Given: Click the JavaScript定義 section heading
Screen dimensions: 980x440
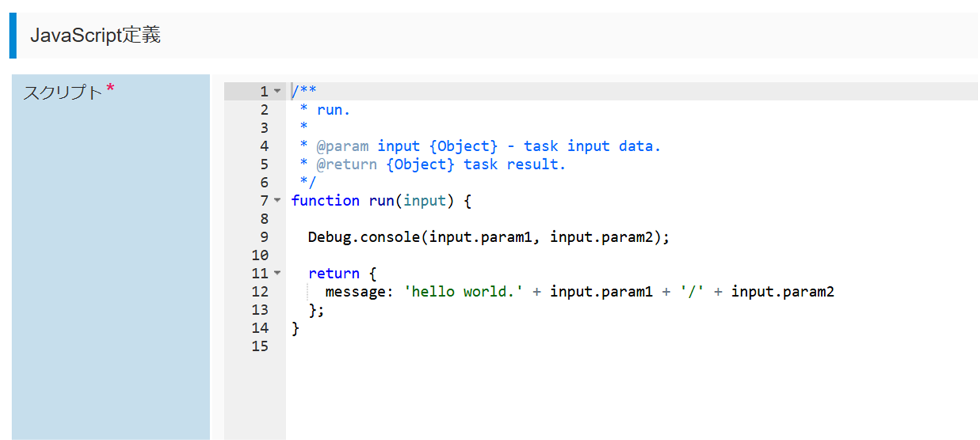Looking at the screenshot, I should [95, 36].
